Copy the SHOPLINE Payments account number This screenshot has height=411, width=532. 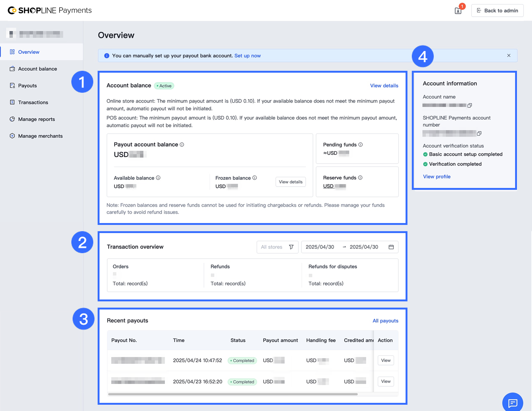coord(479,133)
